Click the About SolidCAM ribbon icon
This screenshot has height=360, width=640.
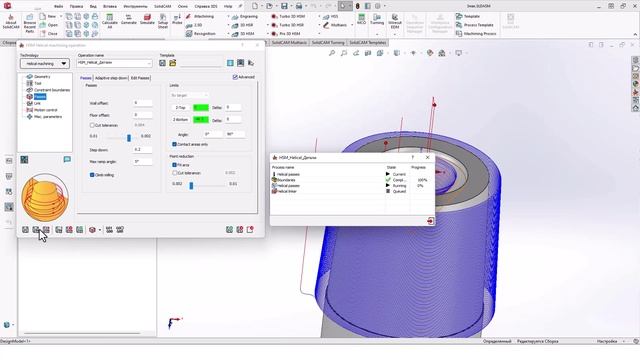pos(11,22)
